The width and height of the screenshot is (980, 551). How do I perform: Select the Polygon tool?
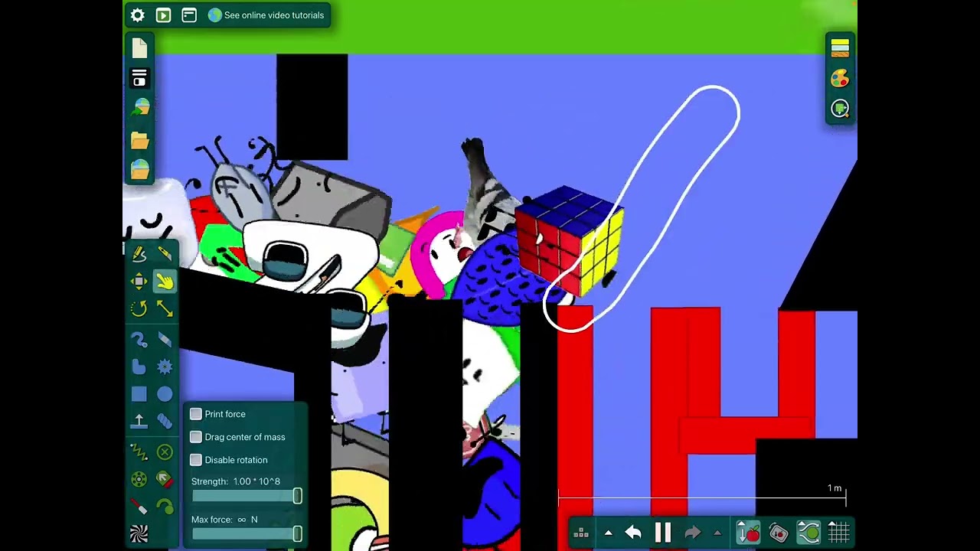139,367
